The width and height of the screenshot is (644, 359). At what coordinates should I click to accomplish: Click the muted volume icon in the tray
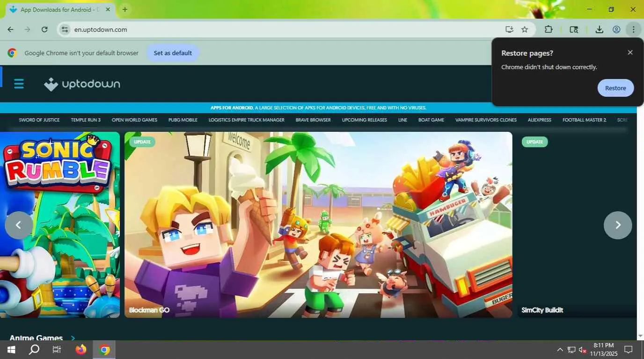(583, 350)
